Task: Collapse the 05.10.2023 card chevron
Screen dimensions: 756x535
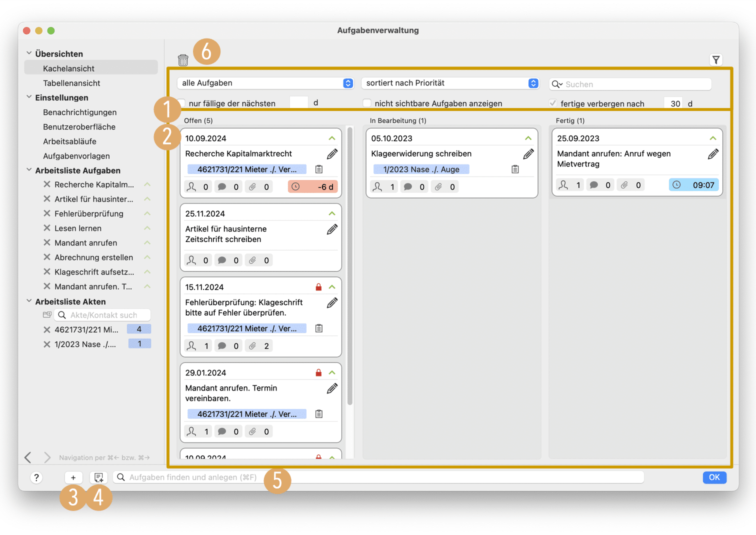Action: coord(528,138)
